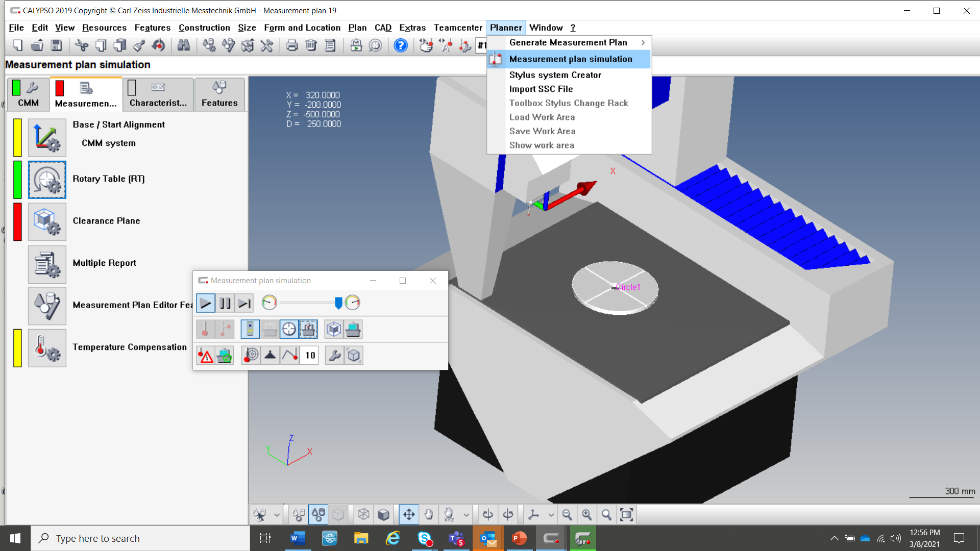Image resolution: width=980 pixels, height=551 pixels.
Task: Switch to the Features tab
Action: pos(219,94)
